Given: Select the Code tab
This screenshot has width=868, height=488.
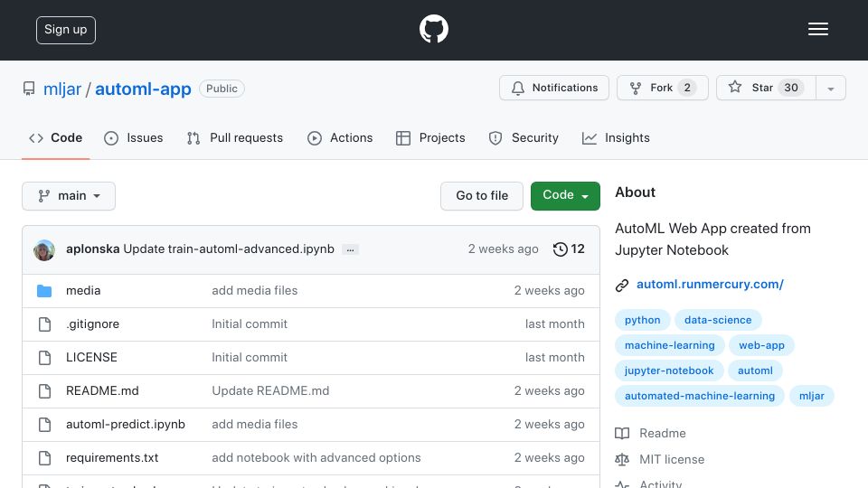Looking at the screenshot, I should [56, 137].
